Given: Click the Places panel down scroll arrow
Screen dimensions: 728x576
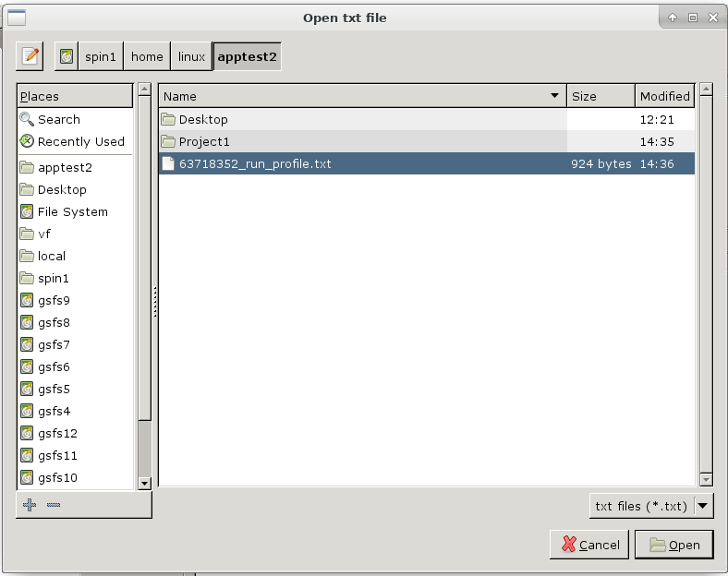Looking at the screenshot, I should tap(144, 483).
